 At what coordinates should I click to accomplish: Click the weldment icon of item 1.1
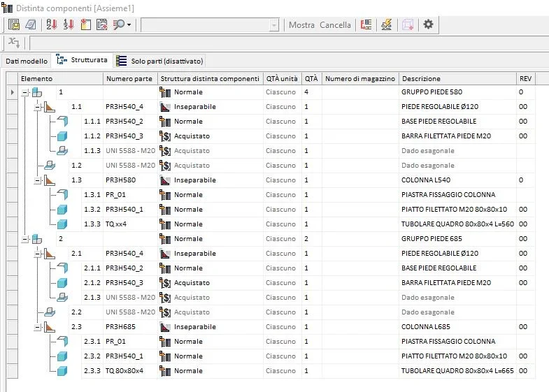tap(50, 107)
